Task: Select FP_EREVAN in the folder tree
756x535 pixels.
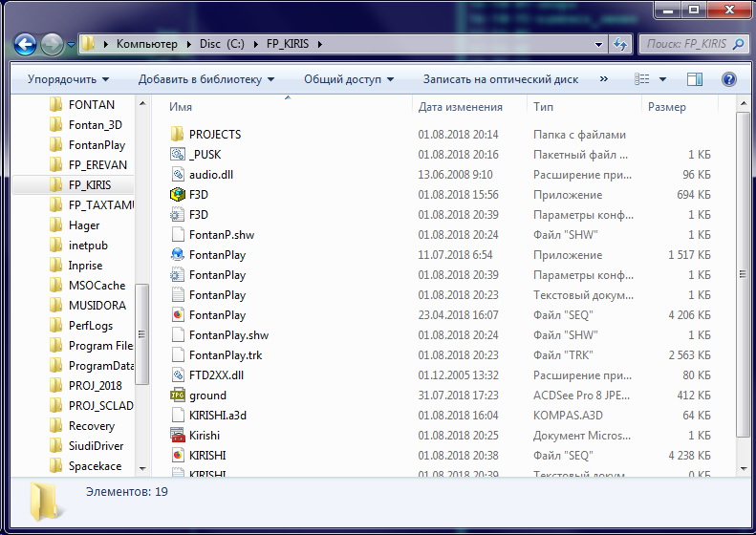Action: (97, 165)
